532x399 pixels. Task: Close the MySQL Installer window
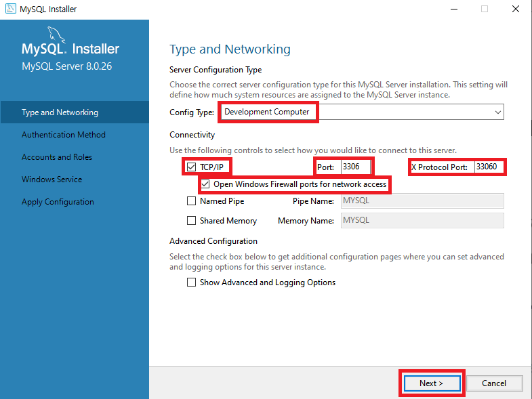pos(516,9)
